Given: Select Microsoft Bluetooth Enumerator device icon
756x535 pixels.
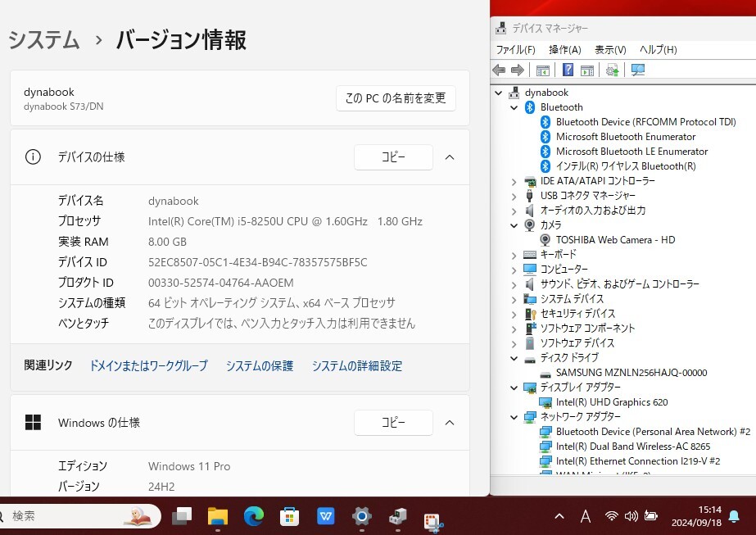Looking at the screenshot, I should [x=545, y=137].
